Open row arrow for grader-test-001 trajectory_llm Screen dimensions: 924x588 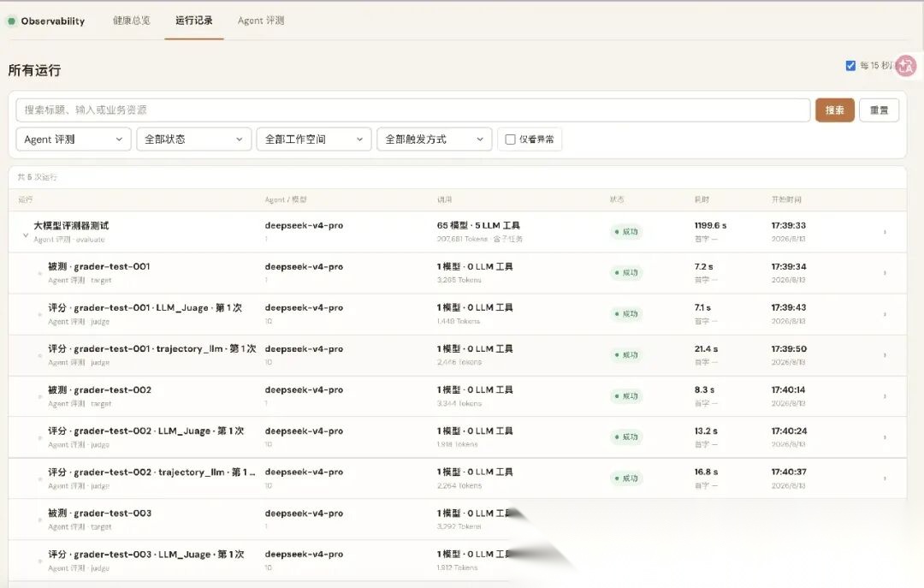click(885, 355)
